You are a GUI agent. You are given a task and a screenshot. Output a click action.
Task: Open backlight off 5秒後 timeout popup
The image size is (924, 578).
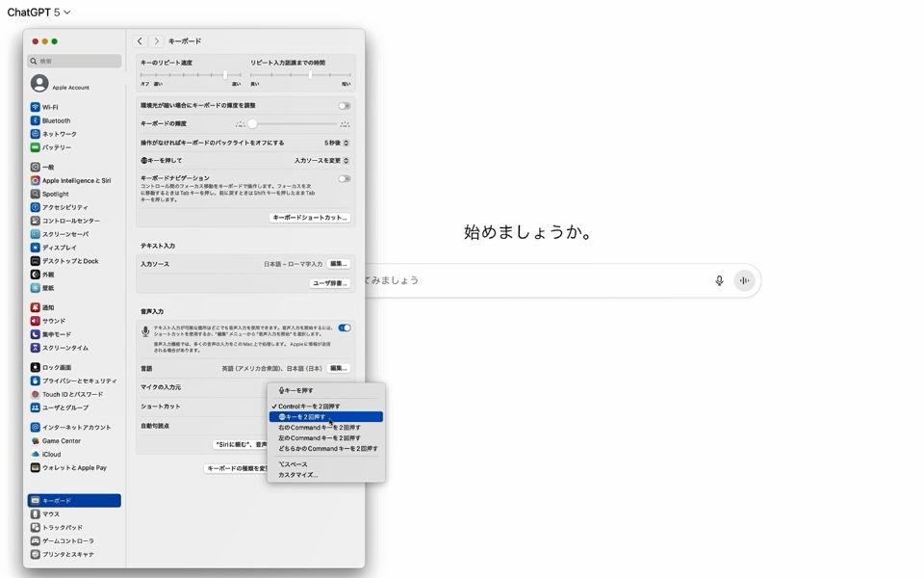336,143
